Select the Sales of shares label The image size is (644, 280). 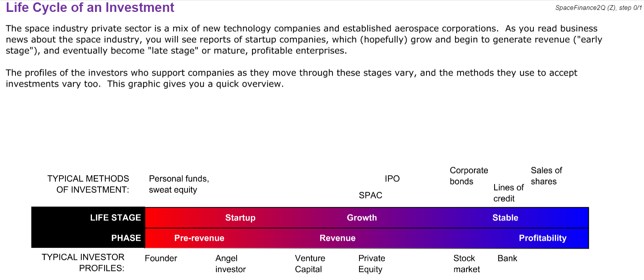click(546, 176)
